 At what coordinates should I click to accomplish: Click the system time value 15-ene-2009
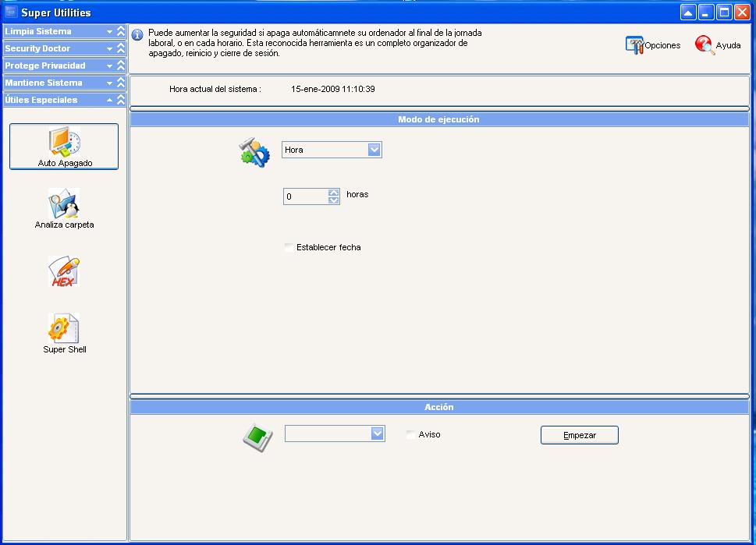pos(332,89)
